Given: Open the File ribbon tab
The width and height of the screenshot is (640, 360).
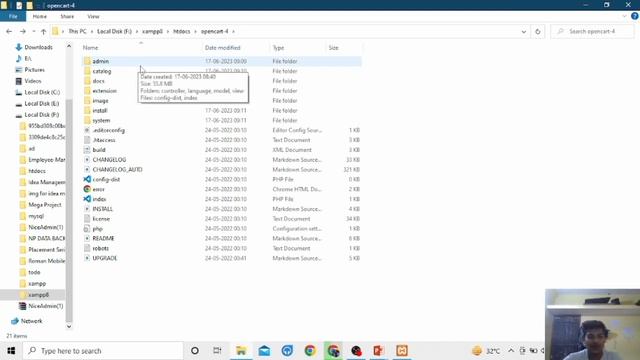Looking at the screenshot, I should [13, 16].
